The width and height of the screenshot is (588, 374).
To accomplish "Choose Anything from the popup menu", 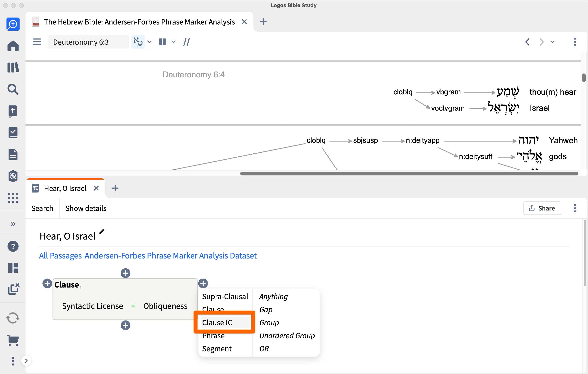I will pyautogui.click(x=273, y=296).
